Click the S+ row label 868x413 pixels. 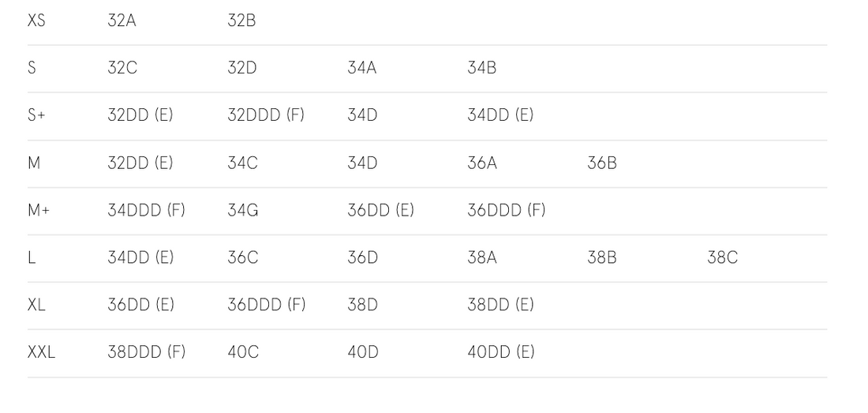36,115
